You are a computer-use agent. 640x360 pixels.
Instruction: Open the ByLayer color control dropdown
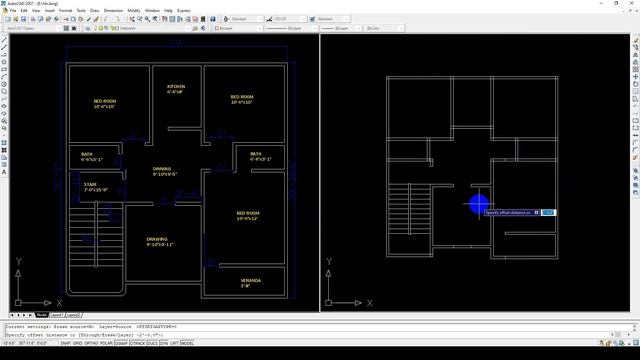(238, 28)
